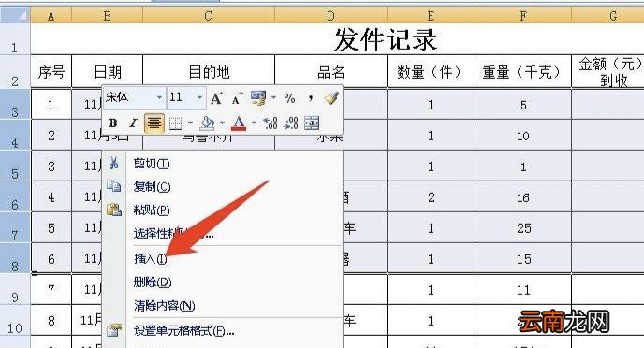Select row 1 header

pyautogui.click(x=15, y=39)
